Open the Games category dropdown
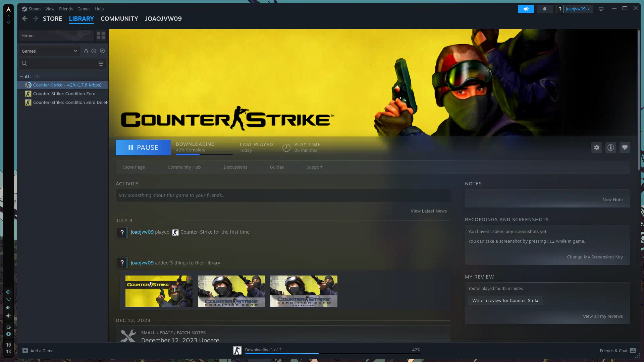Image resolution: width=644 pixels, height=362 pixels. (49, 51)
